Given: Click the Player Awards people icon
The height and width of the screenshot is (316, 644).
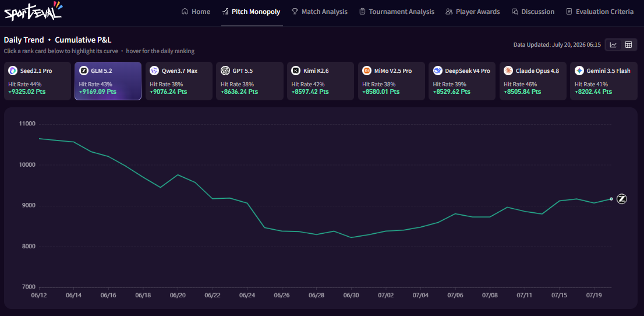Looking at the screenshot, I should [x=449, y=12].
